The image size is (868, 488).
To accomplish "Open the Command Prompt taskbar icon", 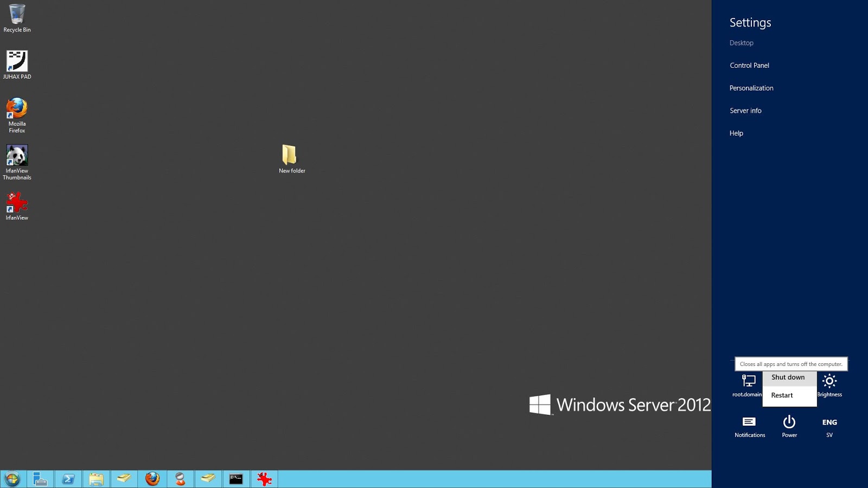I will tap(236, 479).
